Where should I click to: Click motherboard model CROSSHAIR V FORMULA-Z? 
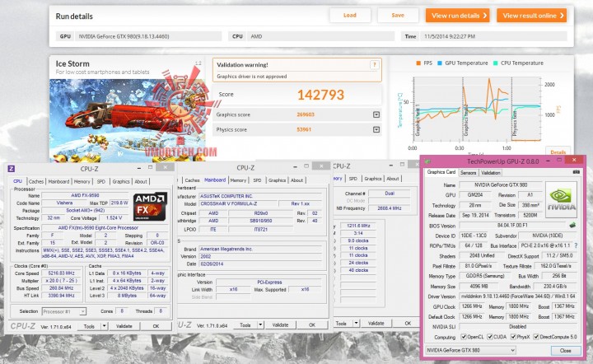pos(238,203)
